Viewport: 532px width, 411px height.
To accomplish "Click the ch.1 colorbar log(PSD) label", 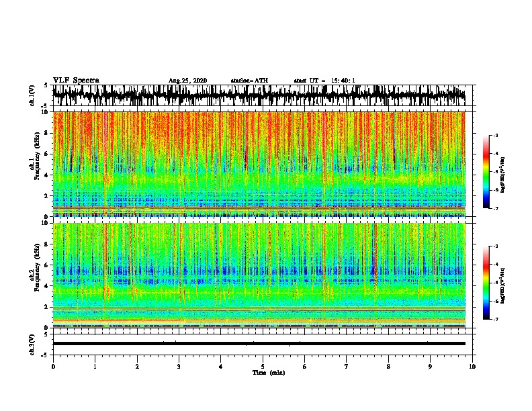I will (x=503, y=175).
